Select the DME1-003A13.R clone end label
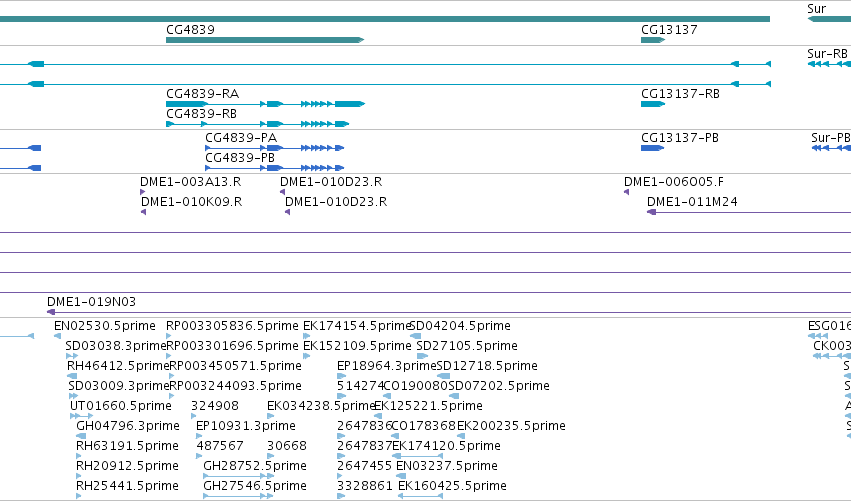Image resolution: width=851 pixels, height=501 pixels. click(190, 182)
